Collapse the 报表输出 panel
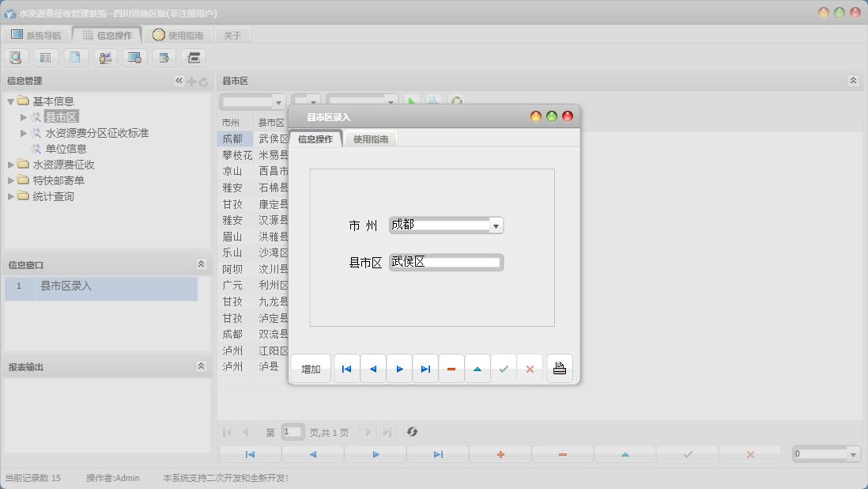The image size is (868, 489). [x=200, y=366]
